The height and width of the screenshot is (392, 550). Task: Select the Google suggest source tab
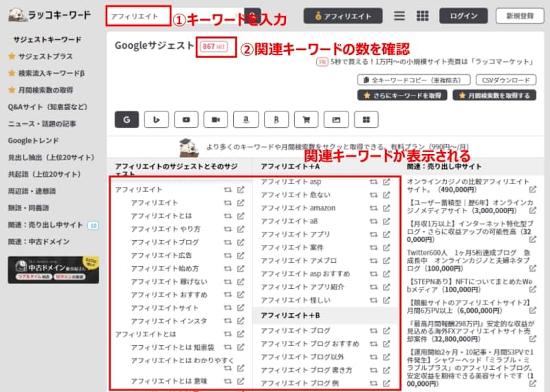[x=126, y=120]
